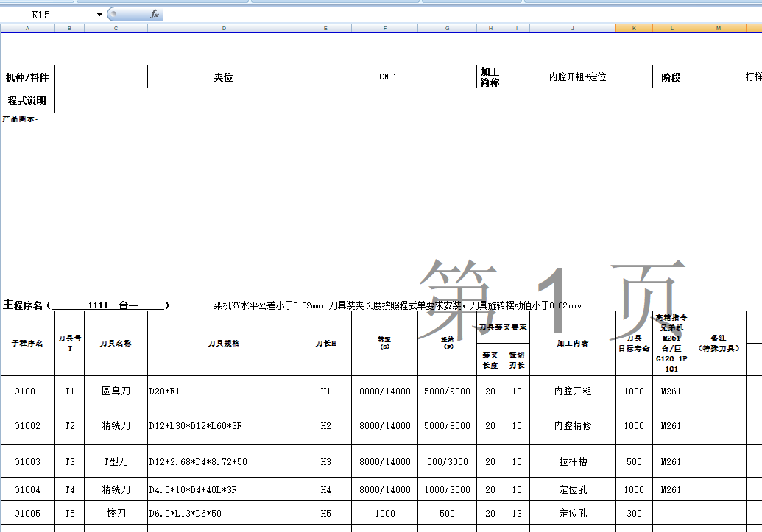This screenshot has width=762, height=532.
Task: Select highlighted column L header
Action: [x=671, y=28]
